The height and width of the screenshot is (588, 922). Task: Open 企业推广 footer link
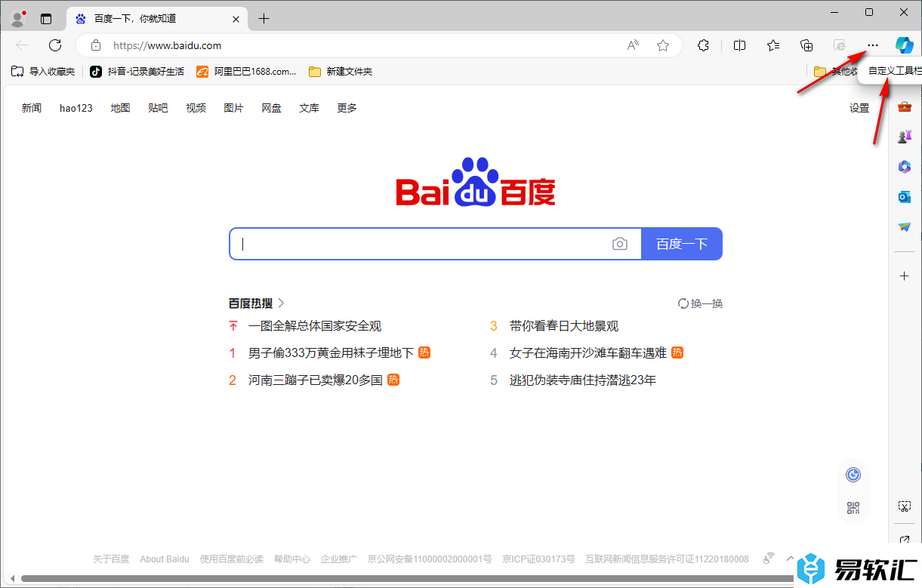click(339, 559)
